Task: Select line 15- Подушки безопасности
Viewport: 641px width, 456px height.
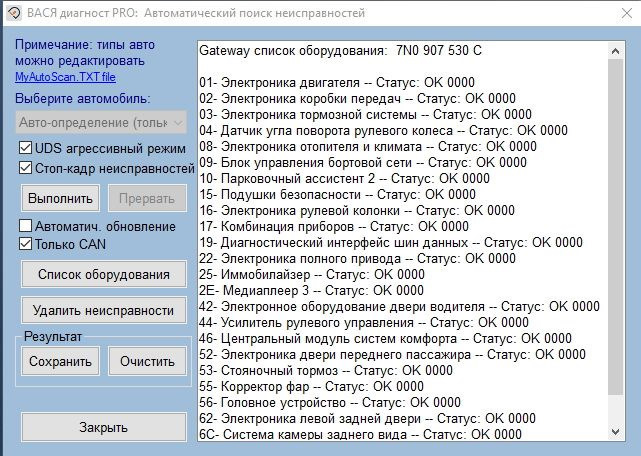Action: (x=337, y=195)
